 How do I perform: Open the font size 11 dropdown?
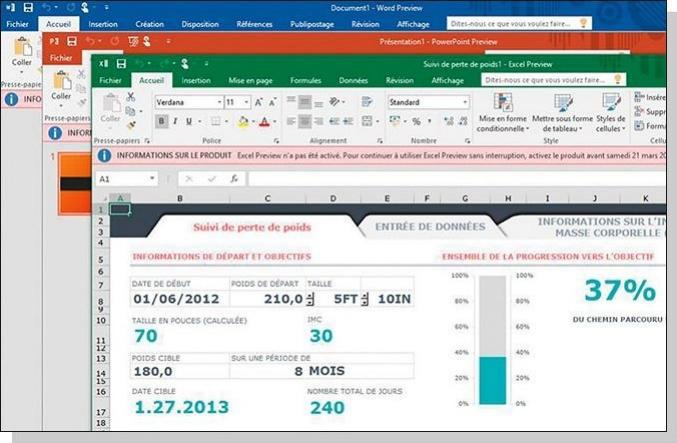tap(246, 102)
